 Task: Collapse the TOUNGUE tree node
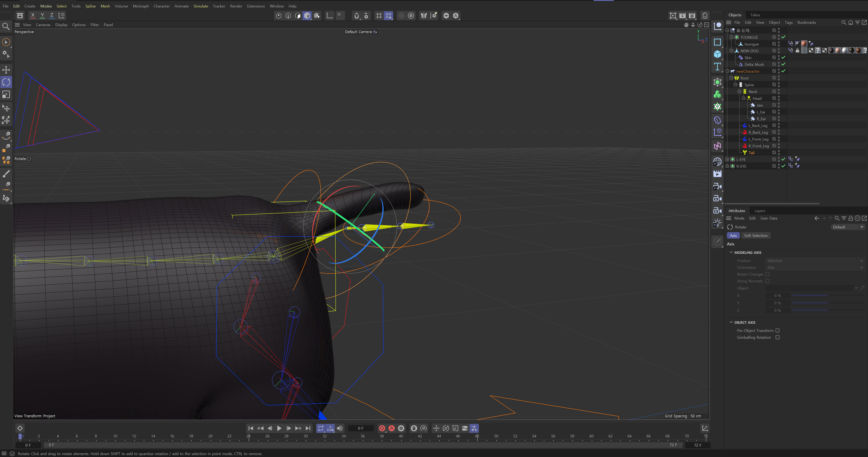point(731,37)
